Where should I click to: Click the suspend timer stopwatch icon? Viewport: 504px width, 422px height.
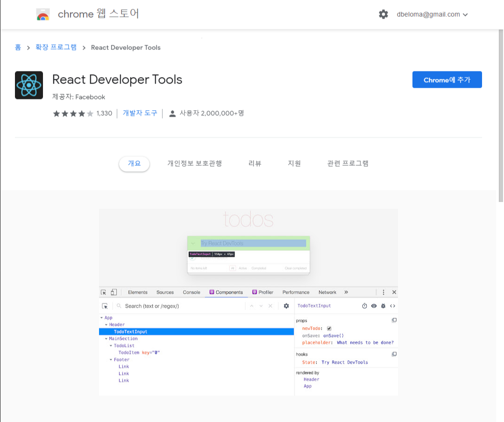[364, 306]
